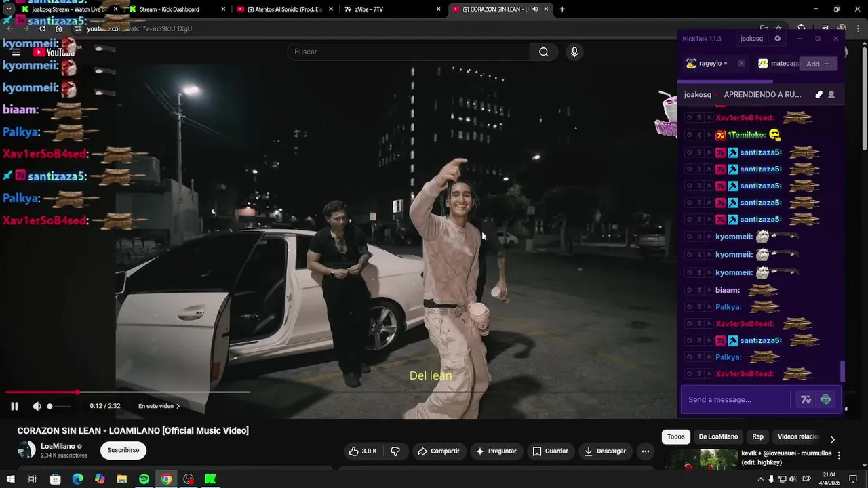This screenshot has width=868, height=488.
Task: Open Spotify from the taskbar
Action: (x=144, y=479)
